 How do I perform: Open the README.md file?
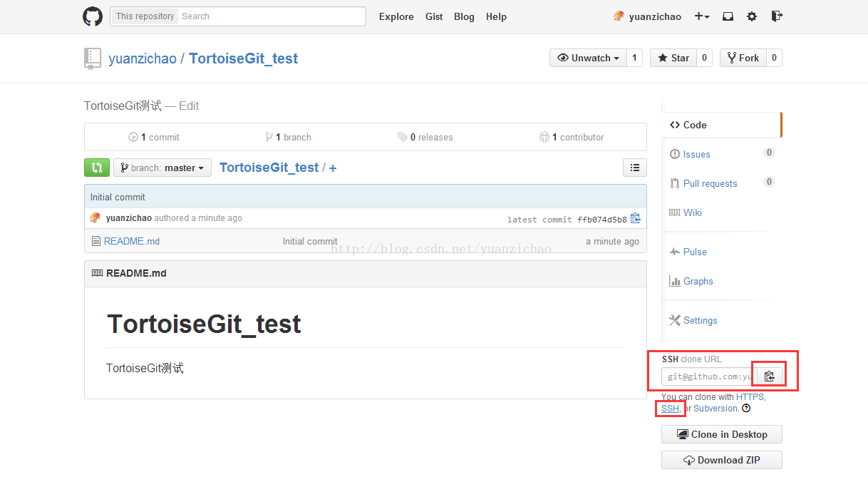tap(132, 241)
